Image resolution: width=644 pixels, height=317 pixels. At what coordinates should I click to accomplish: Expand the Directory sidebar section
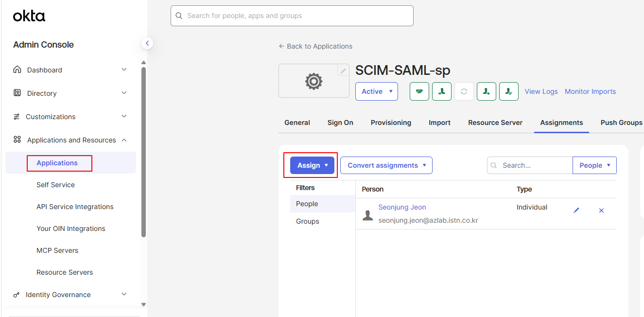[70, 93]
